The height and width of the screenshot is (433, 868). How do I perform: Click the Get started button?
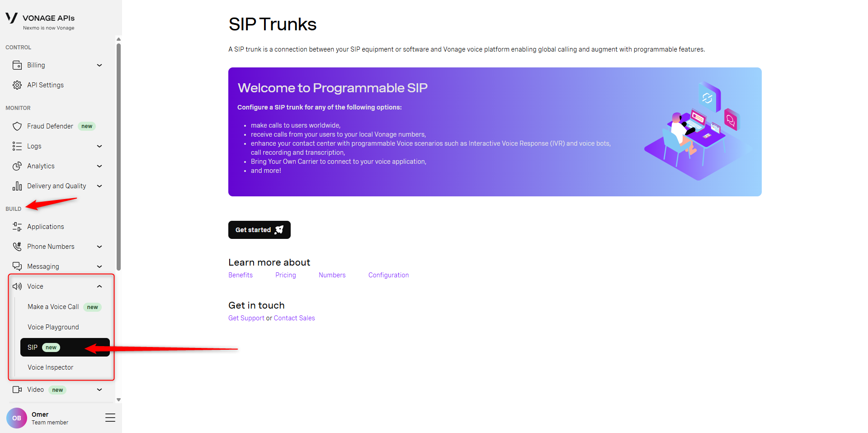259,230
